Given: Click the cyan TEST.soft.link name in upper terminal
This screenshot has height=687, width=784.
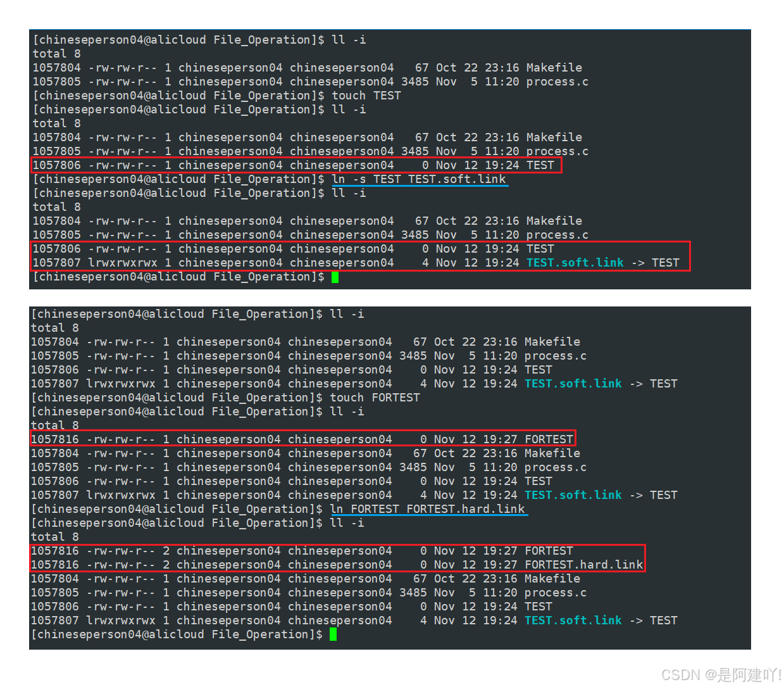Looking at the screenshot, I should [575, 263].
